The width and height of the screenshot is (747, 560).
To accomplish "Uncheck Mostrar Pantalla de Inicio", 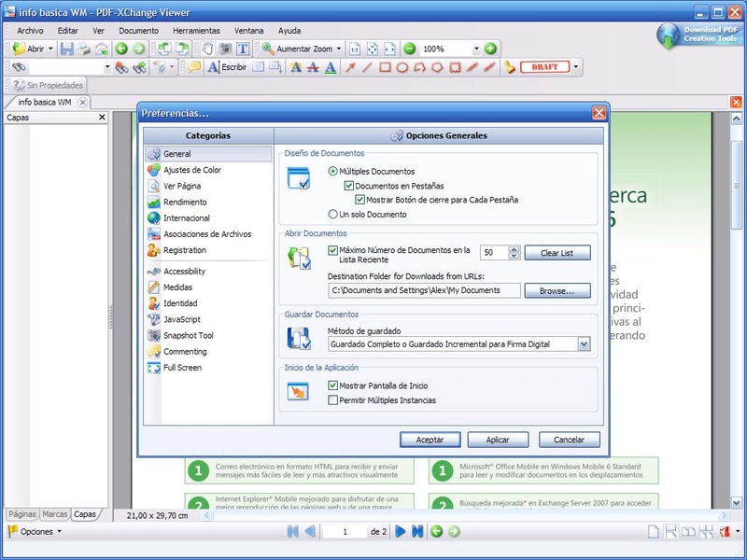I will (333, 385).
